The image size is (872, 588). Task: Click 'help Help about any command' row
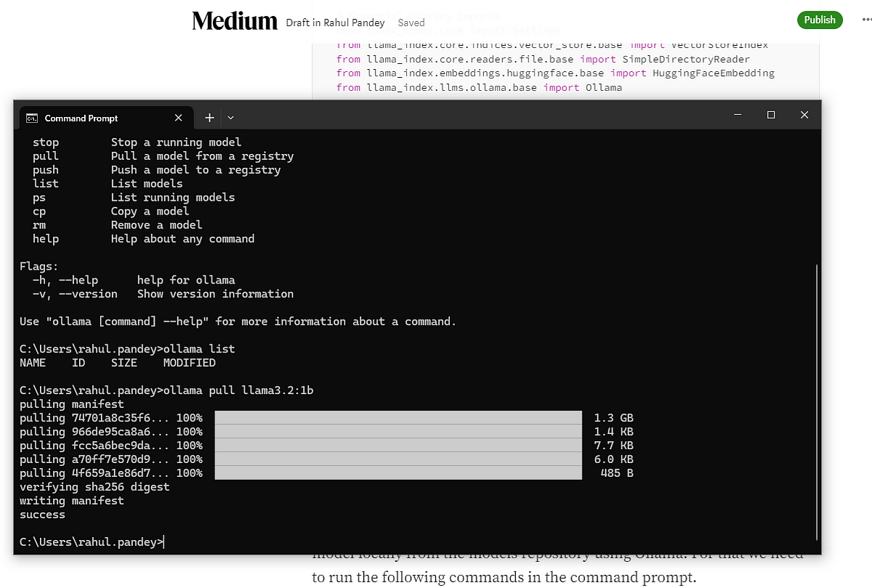click(143, 238)
